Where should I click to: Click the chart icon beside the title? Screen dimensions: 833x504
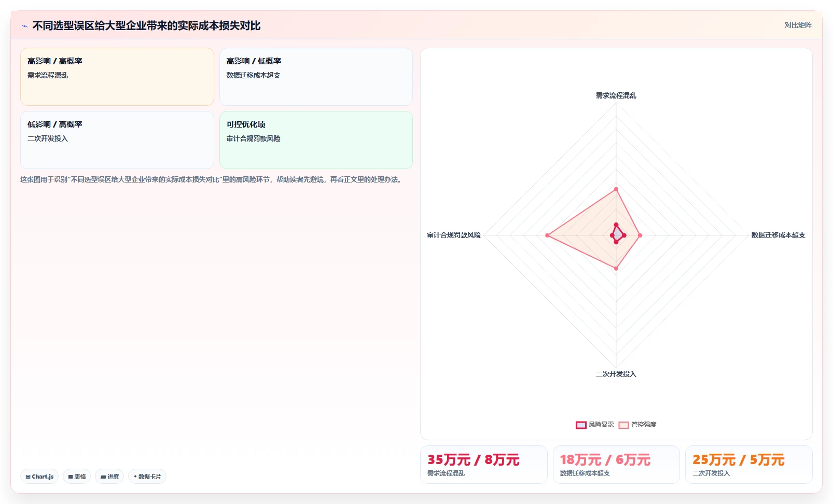pyautogui.click(x=24, y=26)
